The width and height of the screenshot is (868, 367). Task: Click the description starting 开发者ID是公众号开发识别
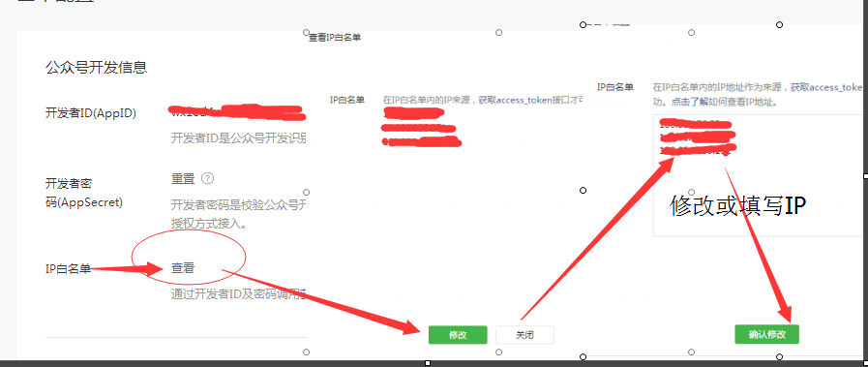pyautogui.click(x=239, y=138)
